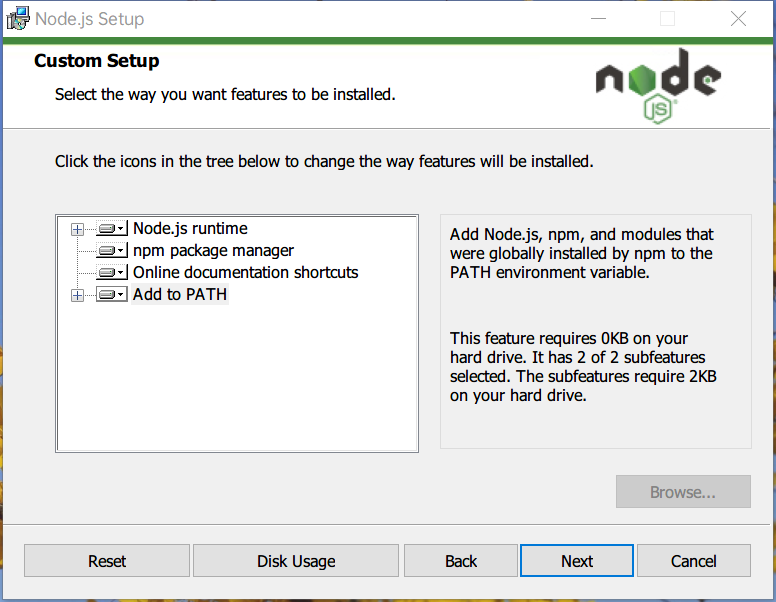Select npm package manager in feature tree
776x602 pixels.
pyautogui.click(x=213, y=251)
